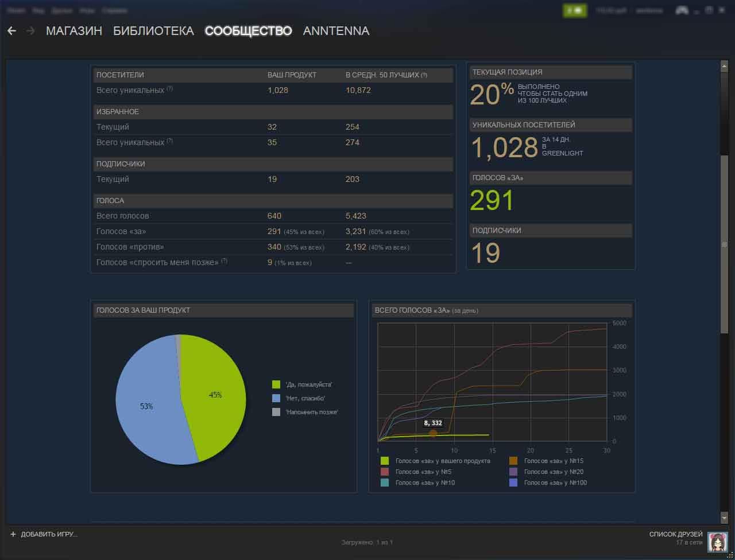
Task: Switch to the Сообщество tab
Action: tap(248, 31)
